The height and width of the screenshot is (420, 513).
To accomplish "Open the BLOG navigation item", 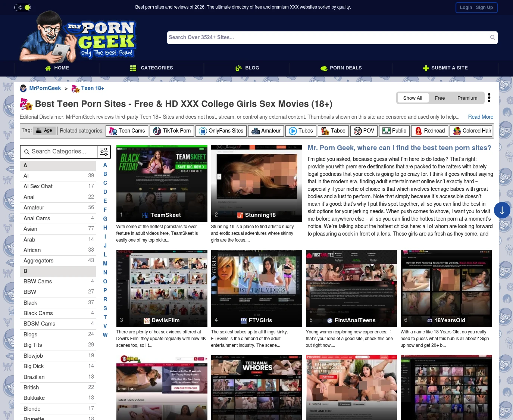I will 247,68.
